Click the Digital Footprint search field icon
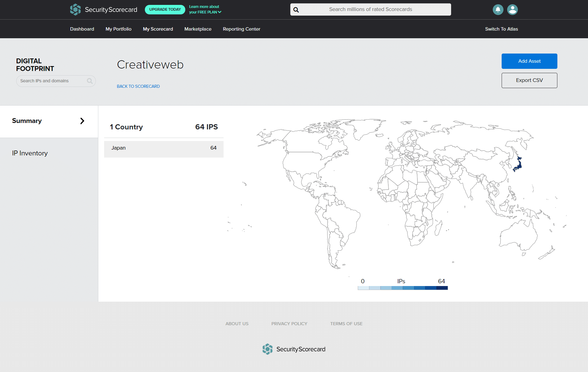The image size is (588, 372). [89, 81]
